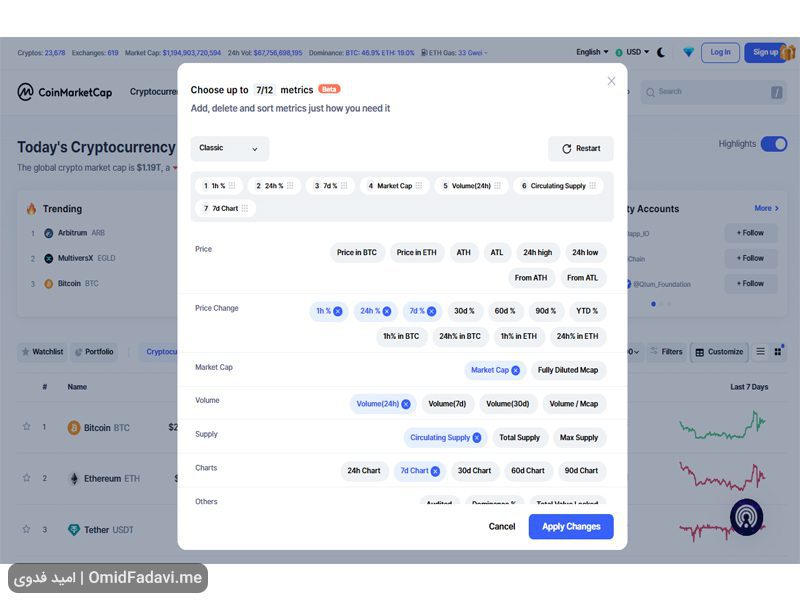This screenshot has width=800, height=600.
Task: Click the More link in accounts card
Action: (x=766, y=208)
